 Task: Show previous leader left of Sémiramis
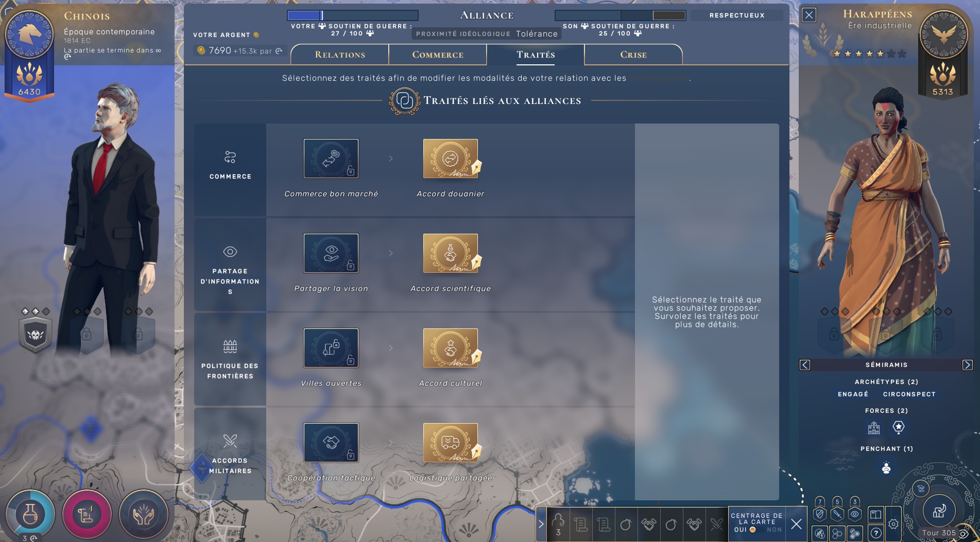pos(805,365)
